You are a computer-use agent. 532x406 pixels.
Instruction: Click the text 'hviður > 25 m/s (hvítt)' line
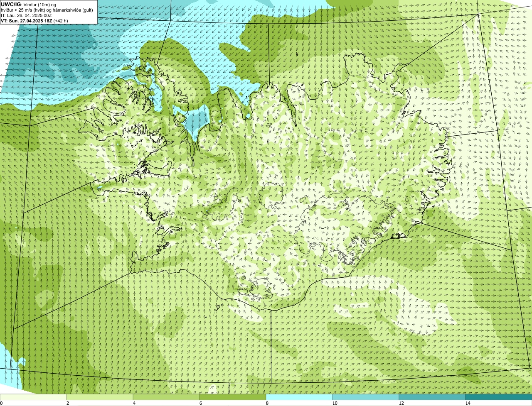click(x=47, y=10)
